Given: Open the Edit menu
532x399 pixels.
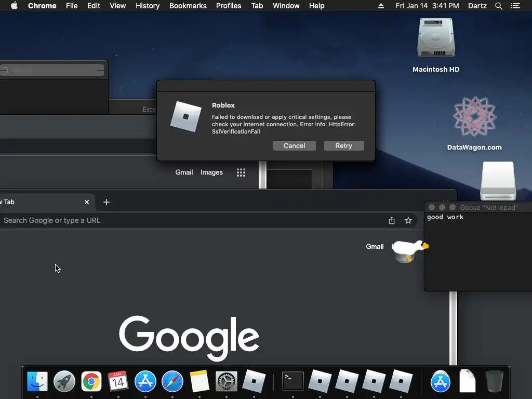Looking at the screenshot, I should (x=94, y=6).
